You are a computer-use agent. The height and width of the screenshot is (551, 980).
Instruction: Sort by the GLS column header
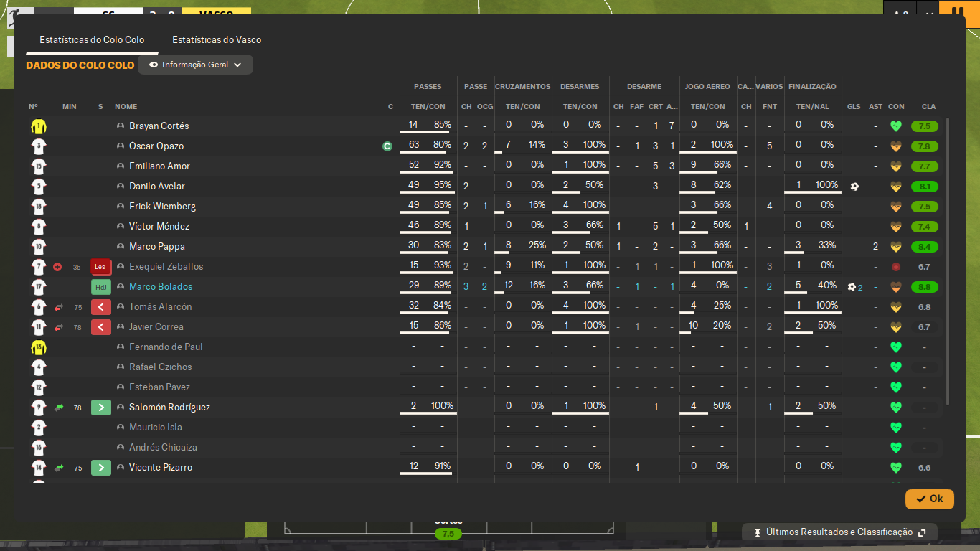854,107
